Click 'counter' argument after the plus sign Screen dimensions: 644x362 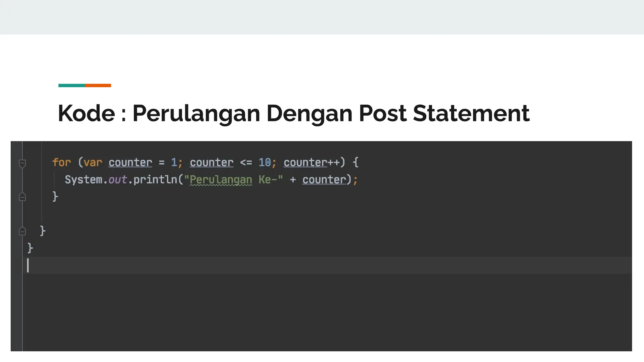pos(324,180)
